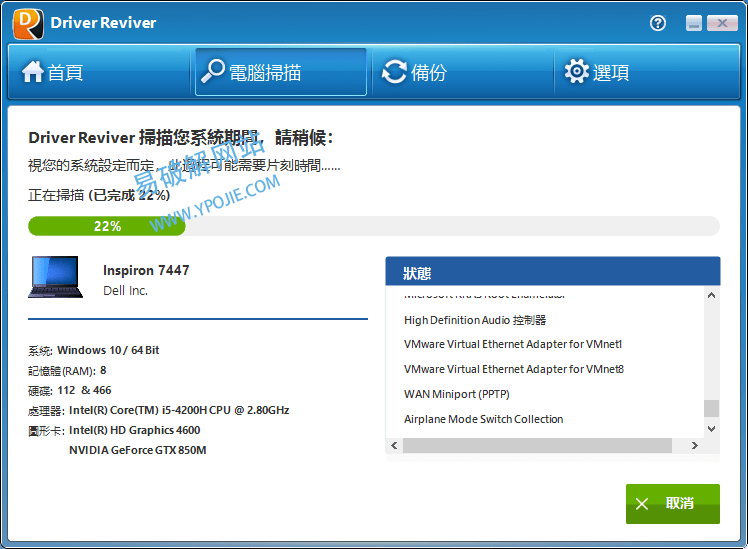Click the 22% scan progress bar
The width and height of the screenshot is (748, 549).
374,226
